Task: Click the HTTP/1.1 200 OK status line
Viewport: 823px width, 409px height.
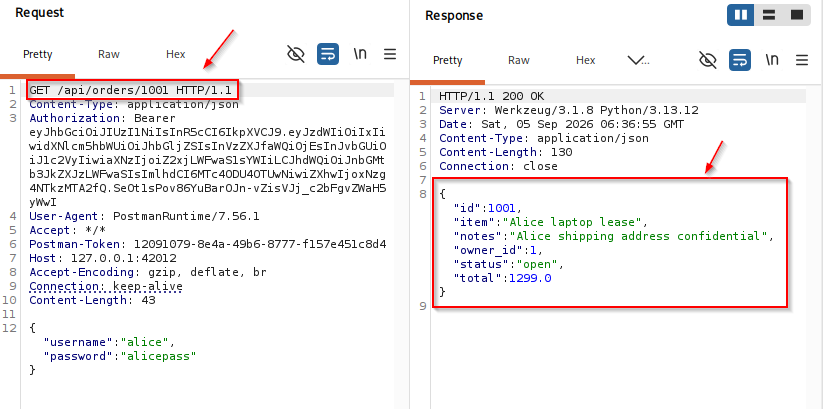Action: coord(492,96)
